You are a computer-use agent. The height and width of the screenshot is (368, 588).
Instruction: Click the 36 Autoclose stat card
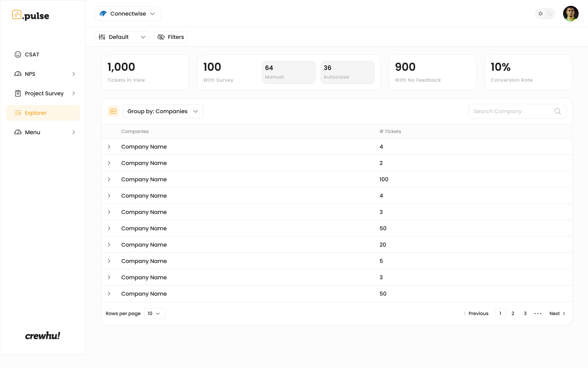click(348, 72)
